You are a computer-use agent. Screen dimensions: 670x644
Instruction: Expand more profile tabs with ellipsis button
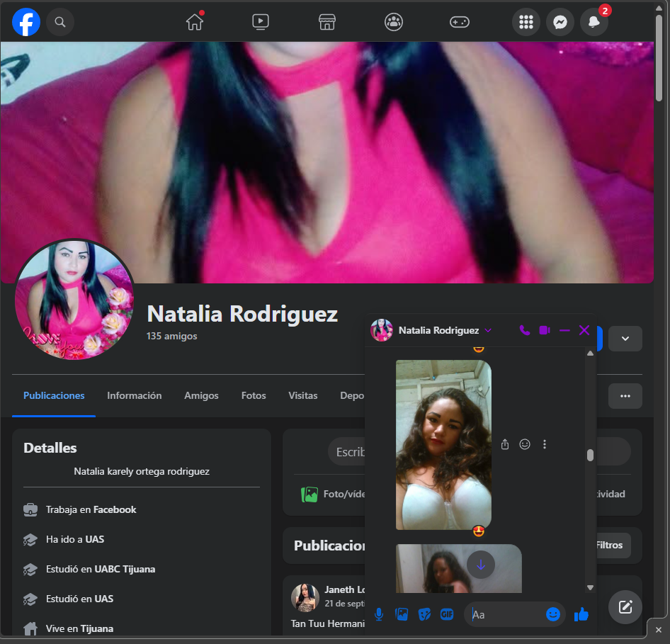[x=625, y=396]
